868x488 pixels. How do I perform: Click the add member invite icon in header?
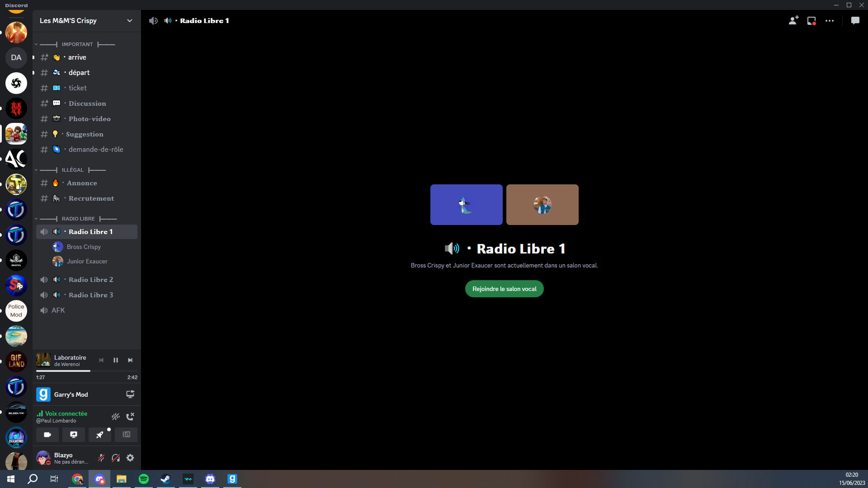point(793,21)
